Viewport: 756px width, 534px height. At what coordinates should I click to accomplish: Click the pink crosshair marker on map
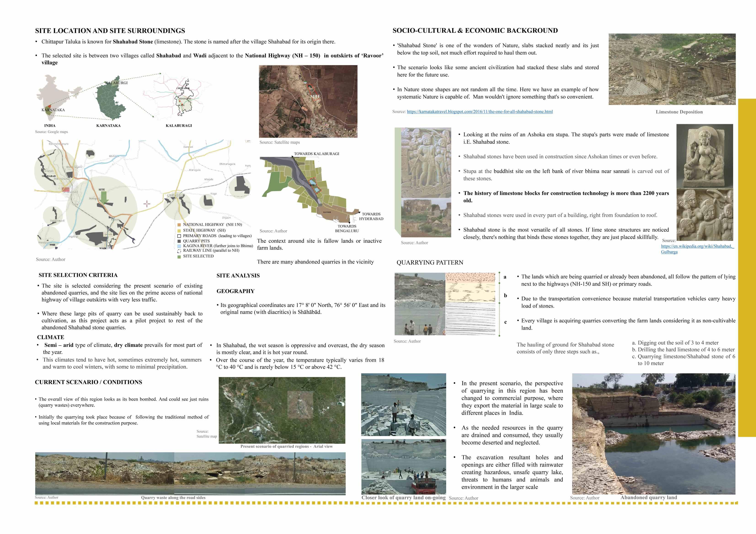147,204
